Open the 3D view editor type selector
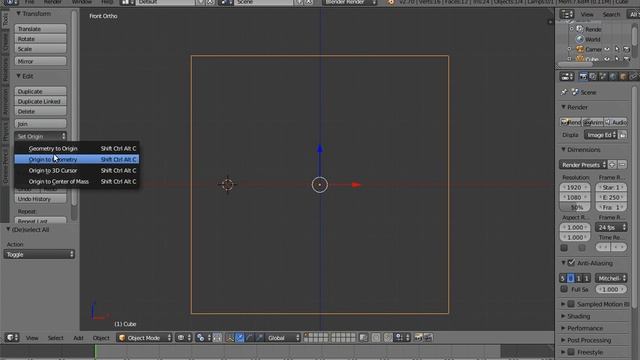Viewport: 640px width, 360px height. coord(12,338)
